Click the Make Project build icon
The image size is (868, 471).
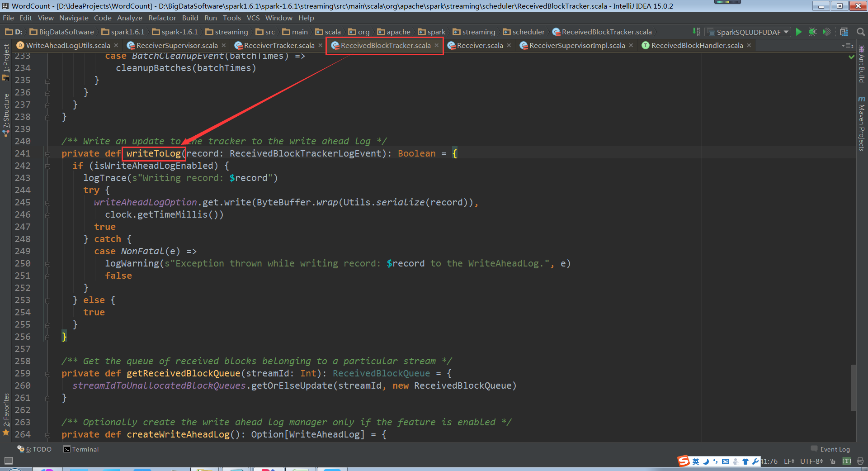[697, 32]
